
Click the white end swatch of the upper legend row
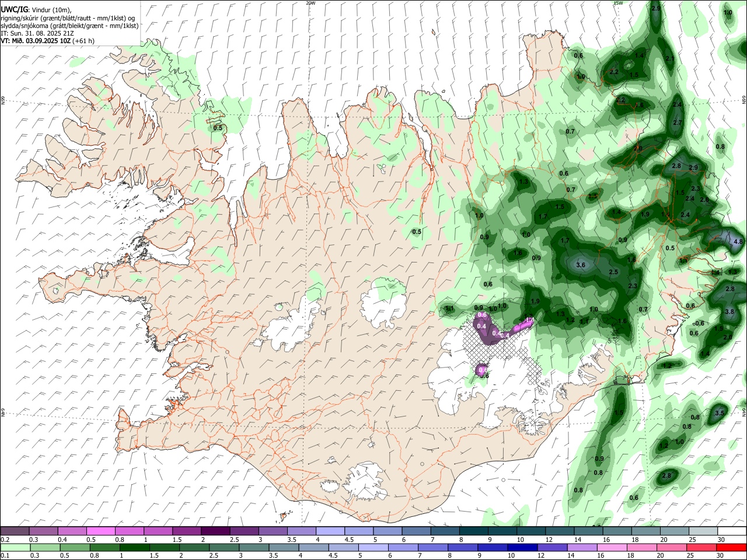732,531
